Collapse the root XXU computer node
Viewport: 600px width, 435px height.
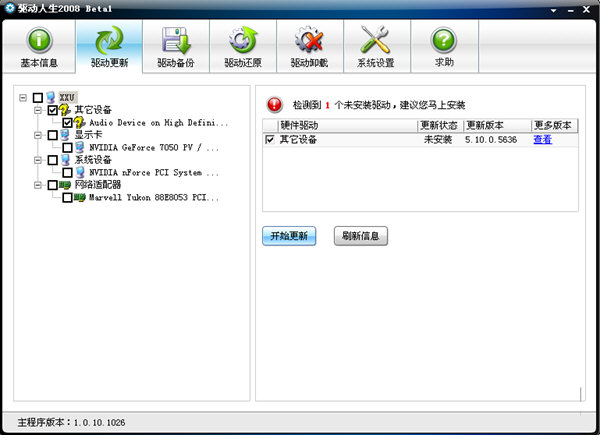24,98
